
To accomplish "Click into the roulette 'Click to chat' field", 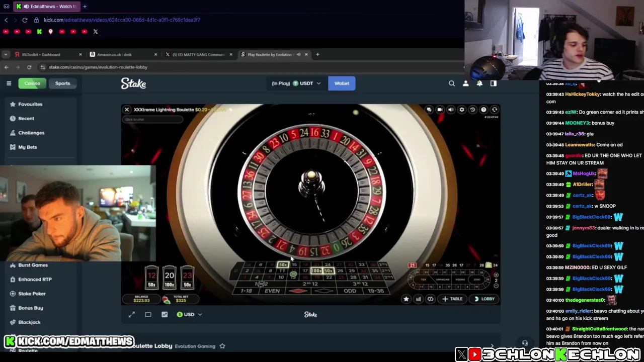I will point(153,119).
